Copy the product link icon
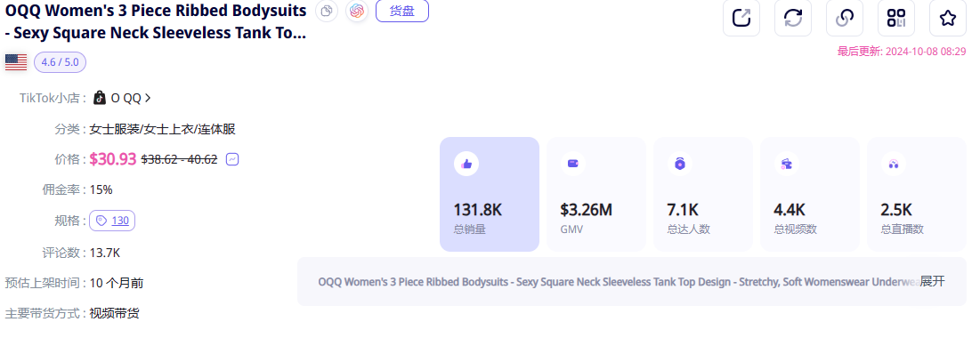 845,18
